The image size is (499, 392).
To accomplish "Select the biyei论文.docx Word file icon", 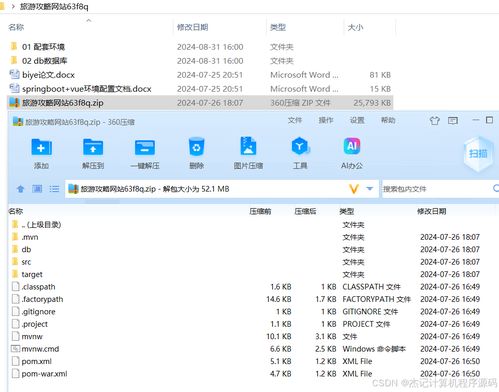I will click(14, 74).
